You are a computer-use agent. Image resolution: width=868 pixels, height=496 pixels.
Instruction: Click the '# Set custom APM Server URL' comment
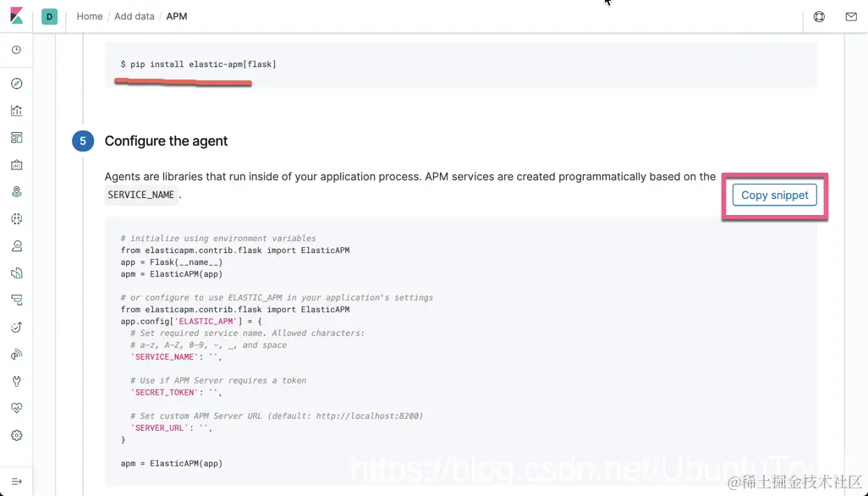point(277,416)
